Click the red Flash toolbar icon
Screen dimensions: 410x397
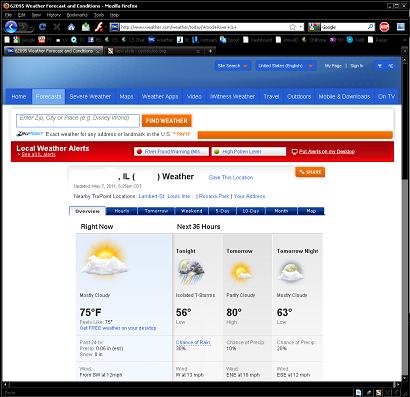click(x=99, y=27)
